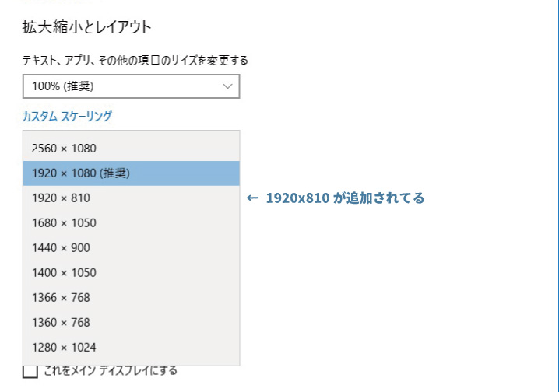Viewport: 559px width, 392px height.
Task: Click the 1920x810 が追加されてる annotation text
Action: (345, 198)
